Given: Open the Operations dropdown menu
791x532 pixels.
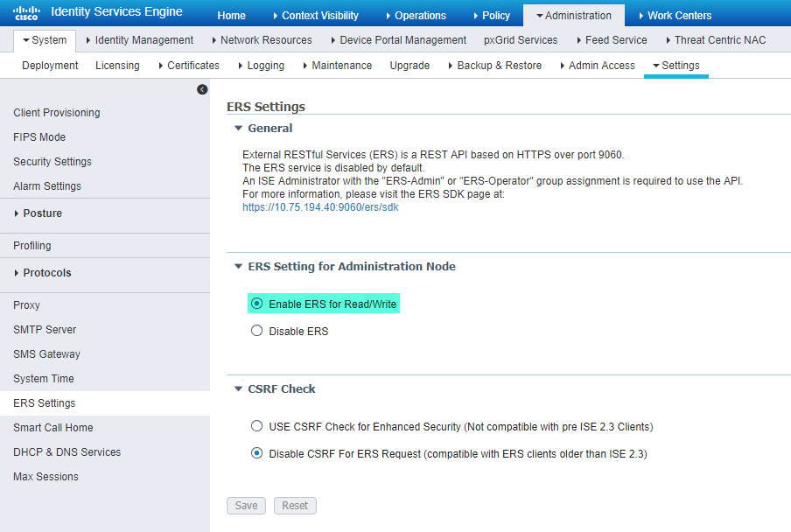Looking at the screenshot, I should 416,16.
